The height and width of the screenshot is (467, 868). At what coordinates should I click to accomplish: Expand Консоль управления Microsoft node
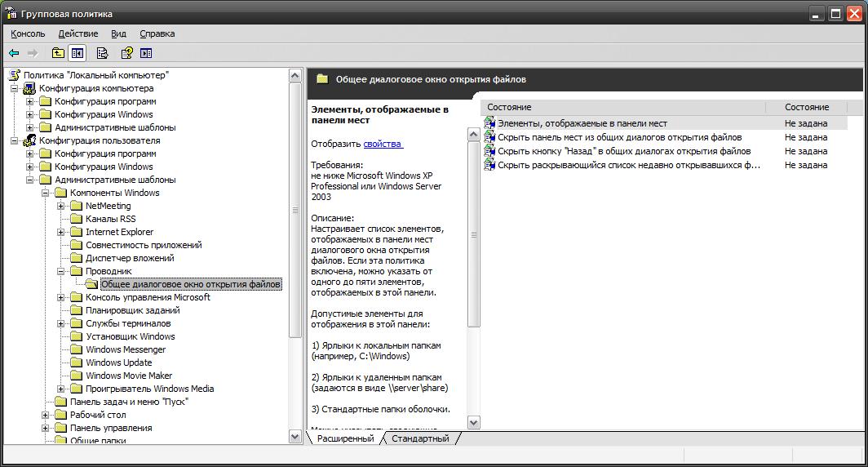(61, 297)
